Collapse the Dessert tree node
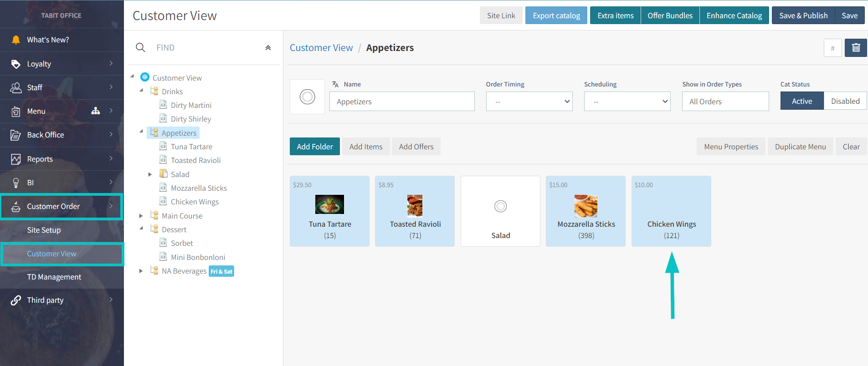 click(x=141, y=228)
